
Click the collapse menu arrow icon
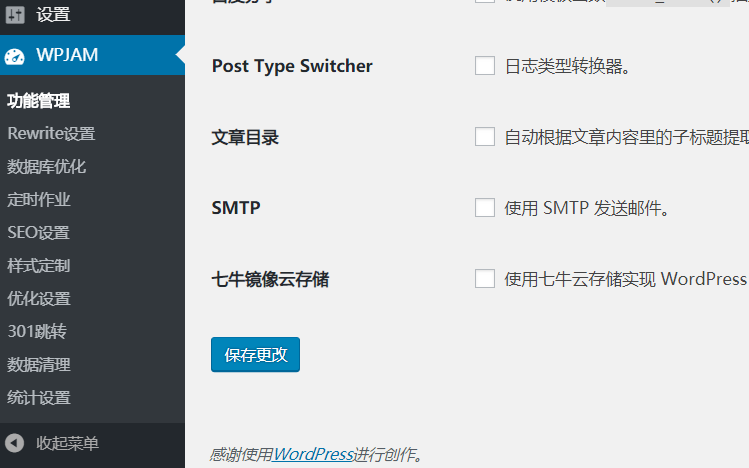click(x=14, y=443)
